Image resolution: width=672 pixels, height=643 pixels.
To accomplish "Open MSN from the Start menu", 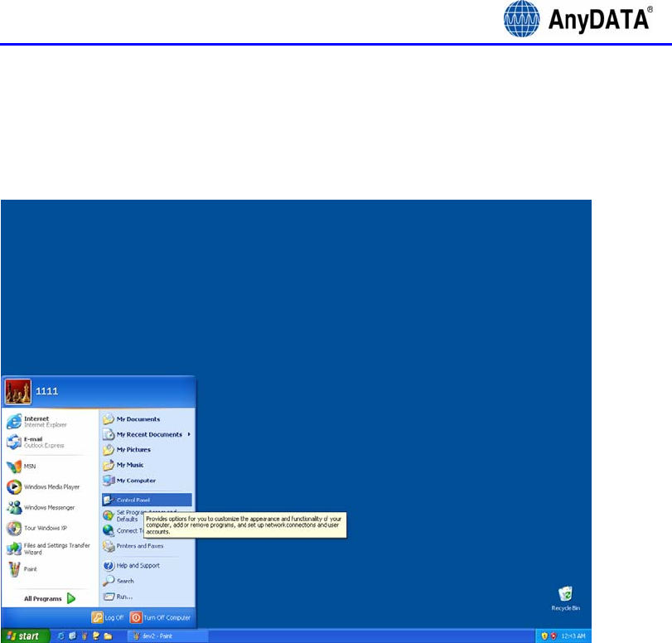I will [x=22, y=466].
